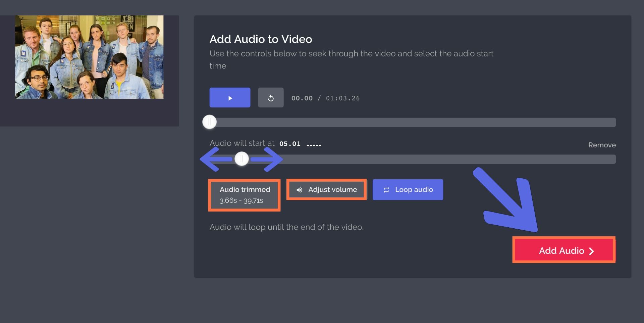This screenshot has width=644, height=323.
Task: Click the loop arrows icon
Action: click(x=386, y=190)
